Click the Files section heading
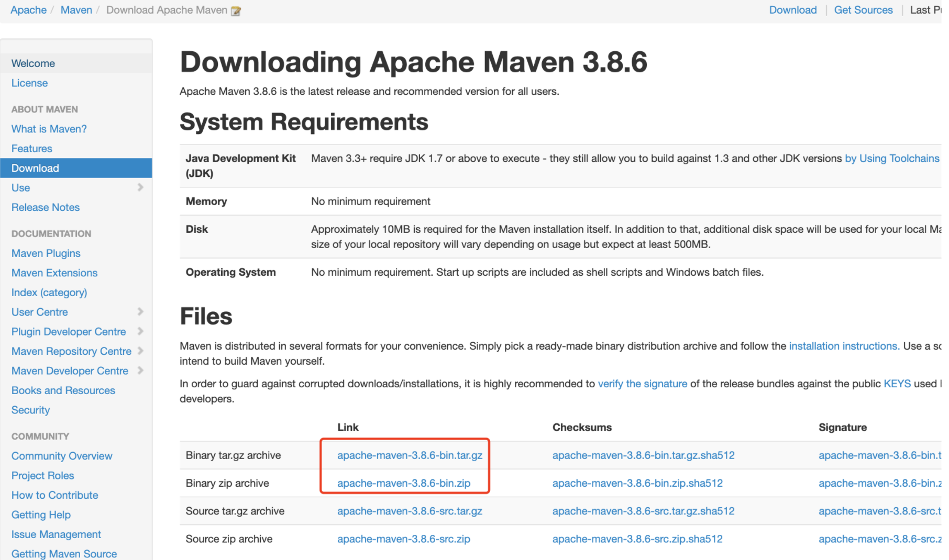949x560 pixels. 206,316
